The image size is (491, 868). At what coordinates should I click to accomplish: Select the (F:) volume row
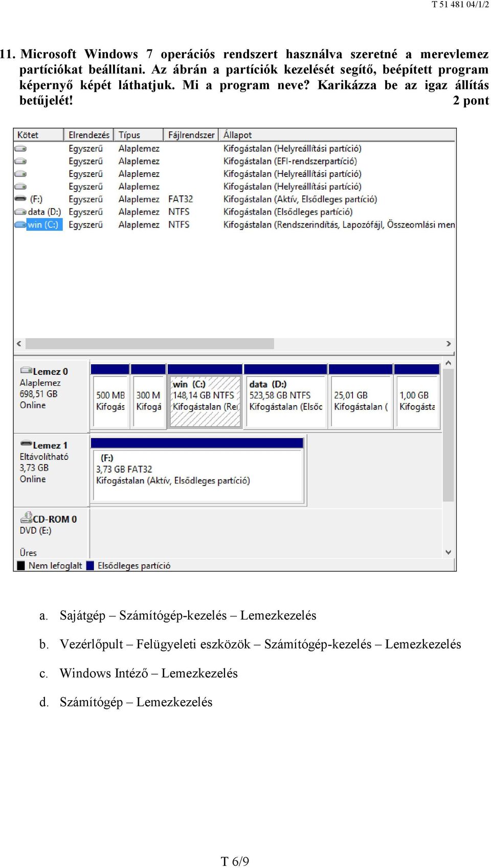234,199
